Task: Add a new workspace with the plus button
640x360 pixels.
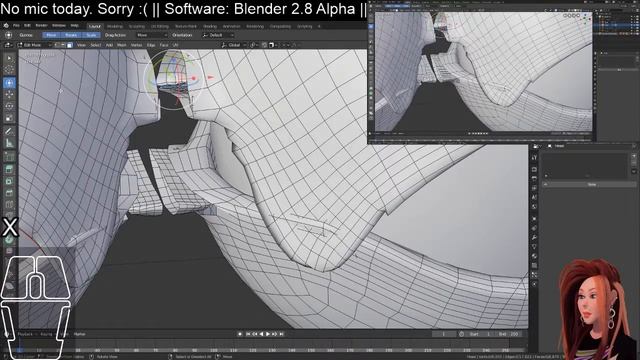Action: (x=319, y=26)
